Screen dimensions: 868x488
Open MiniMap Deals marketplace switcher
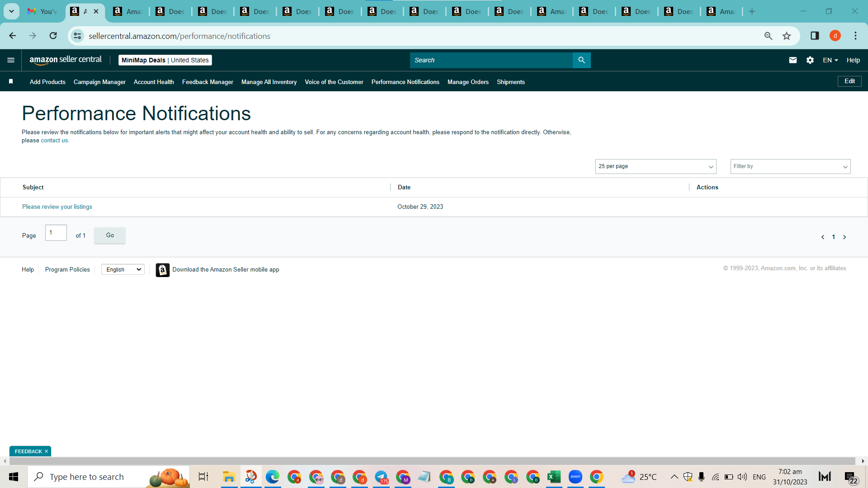pos(165,60)
